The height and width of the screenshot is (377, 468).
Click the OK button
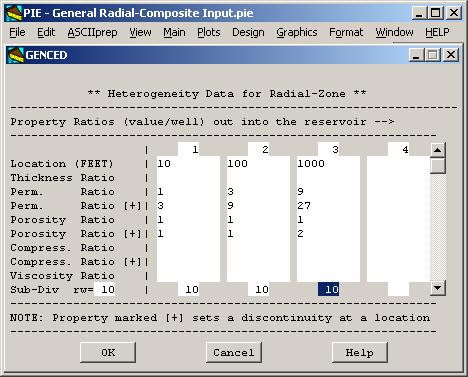(108, 352)
